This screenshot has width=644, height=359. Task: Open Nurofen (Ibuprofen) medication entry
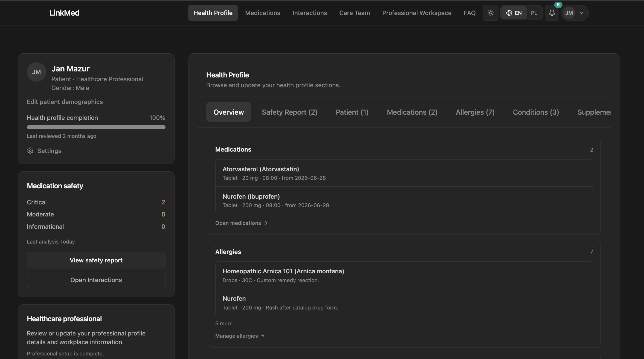click(x=404, y=201)
